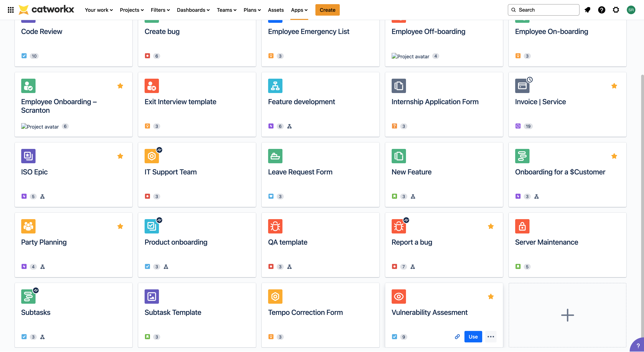Click the Employee Onboarding – Scranton template icon
Image resolution: width=644 pixels, height=352 pixels.
(28, 86)
